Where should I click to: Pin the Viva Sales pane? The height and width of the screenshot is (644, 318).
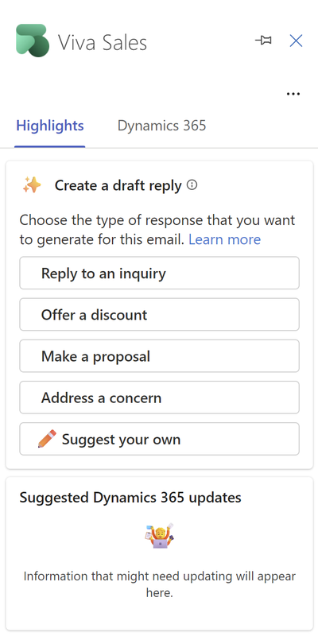(263, 41)
